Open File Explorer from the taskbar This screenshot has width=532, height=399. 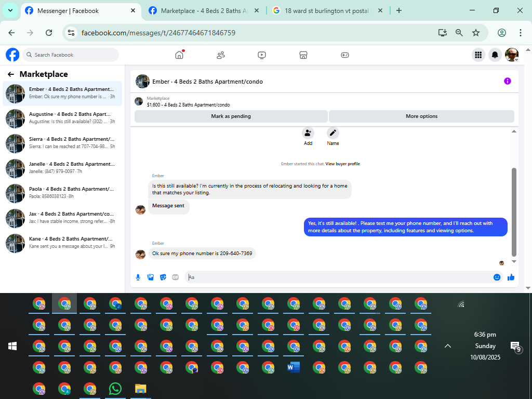[x=141, y=389]
